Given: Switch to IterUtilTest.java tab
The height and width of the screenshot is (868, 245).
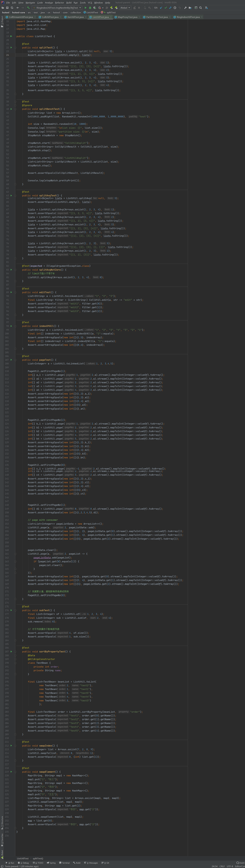Looking at the screenshot, I should coord(76,17).
